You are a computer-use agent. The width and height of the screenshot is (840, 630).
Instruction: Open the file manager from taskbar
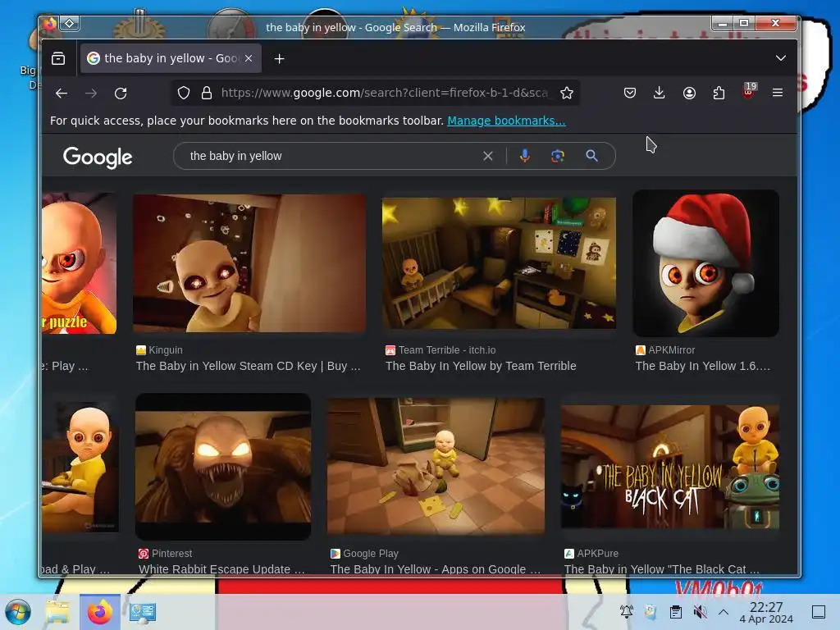pyautogui.click(x=57, y=612)
